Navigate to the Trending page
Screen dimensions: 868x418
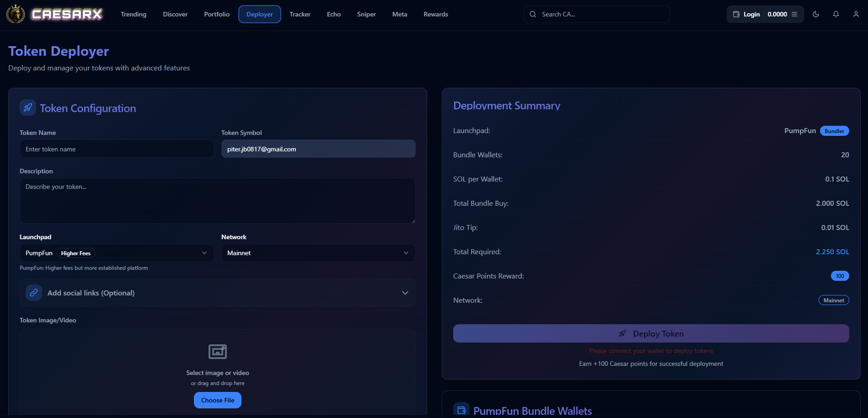coord(133,14)
